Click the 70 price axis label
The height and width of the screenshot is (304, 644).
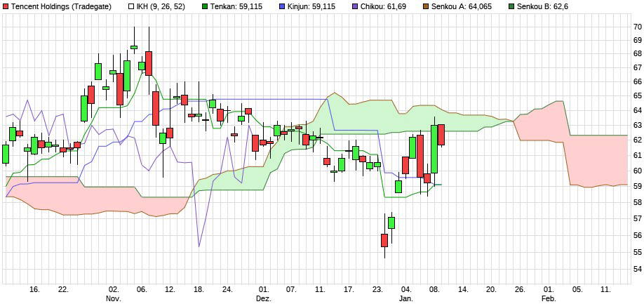pyautogui.click(x=638, y=27)
